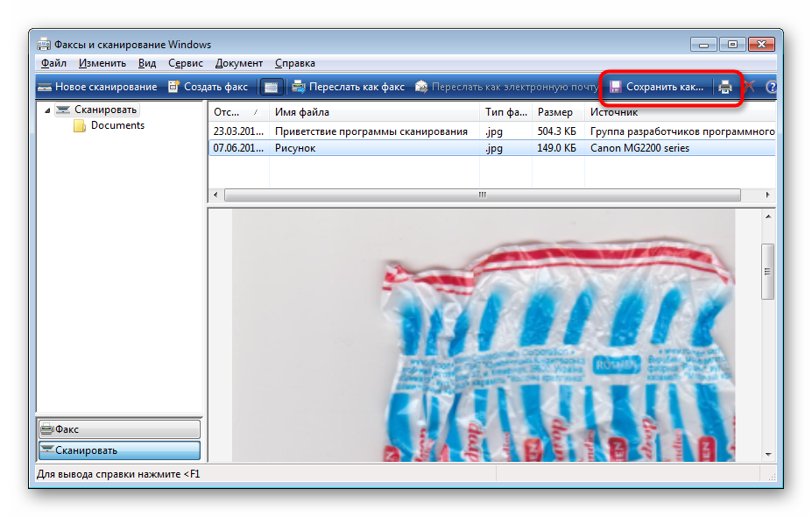
Task: Maximize the Факсы и сканирование window
Action: click(732, 45)
